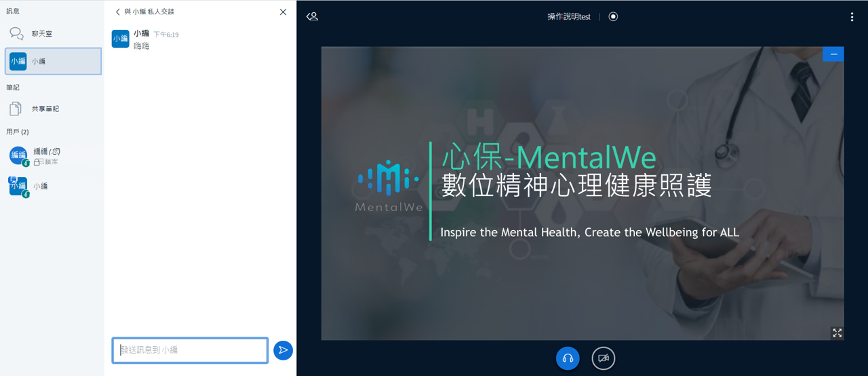Click the meeting title 操作說明test
The image size is (868, 376).
pos(569,17)
